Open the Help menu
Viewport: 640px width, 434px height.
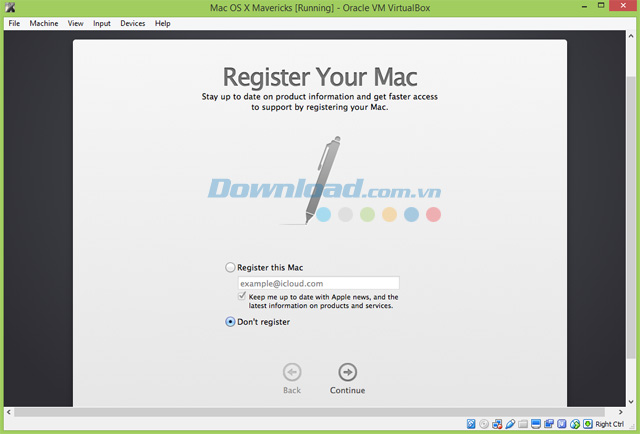(162, 23)
